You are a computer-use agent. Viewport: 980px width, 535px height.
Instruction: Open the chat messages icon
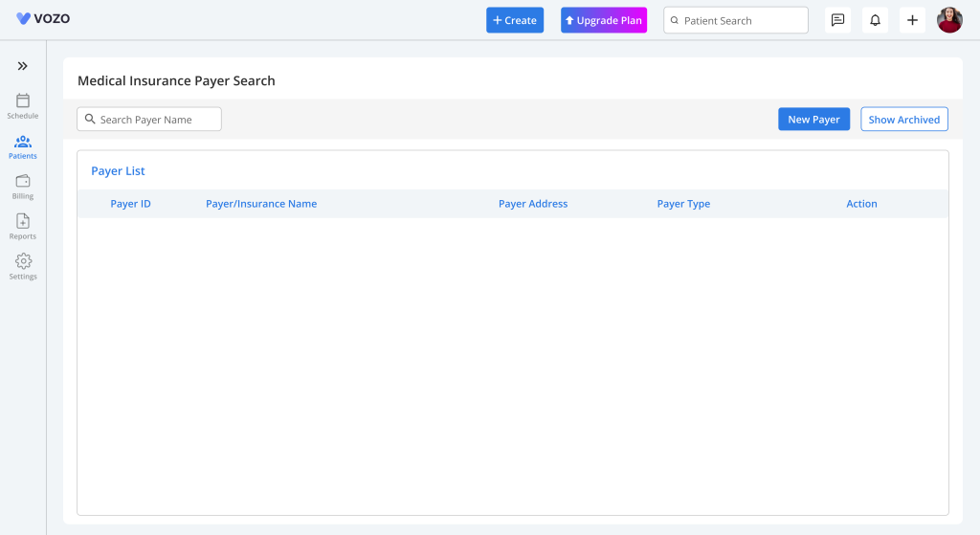pyautogui.click(x=837, y=20)
